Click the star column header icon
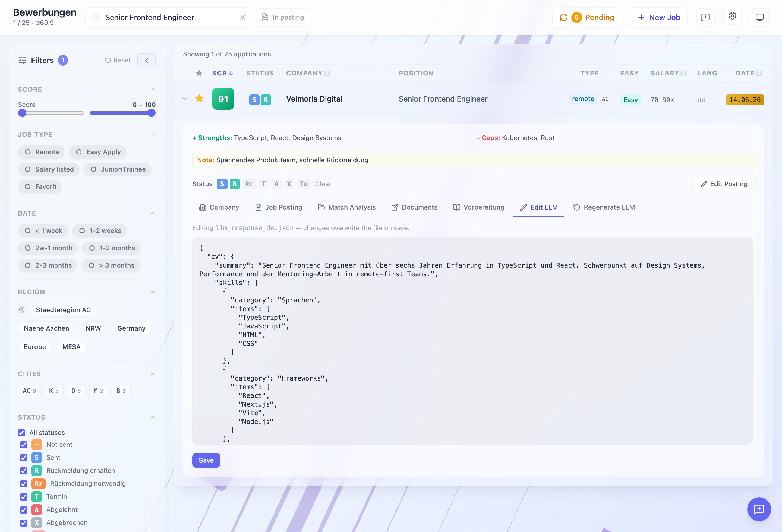782x532 pixels. (x=199, y=73)
